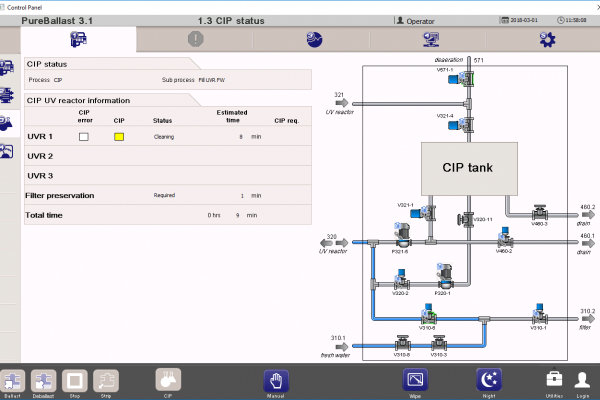Viewport: 600px width, 400px height.
Task: Click valve V571-1 in the diagram
Action: click(x=461, y=79)
